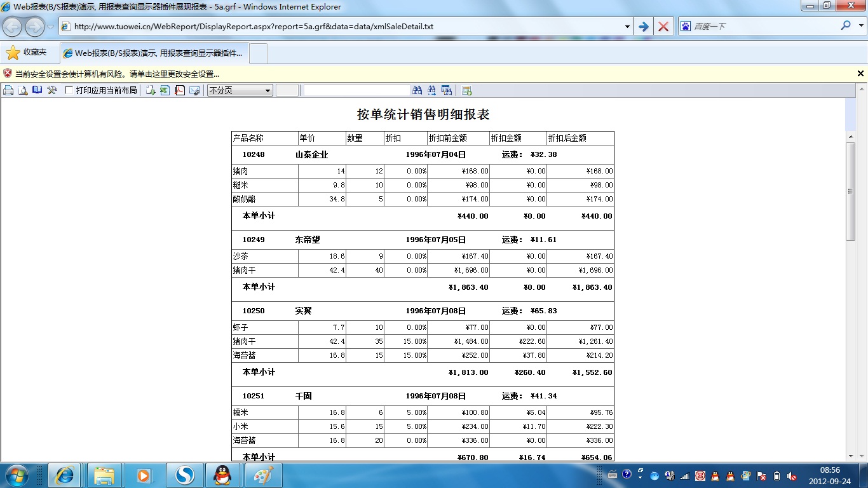Select the Web报表 demo browser tab
This screenshot has width=868, height=488.
(154, 53)
